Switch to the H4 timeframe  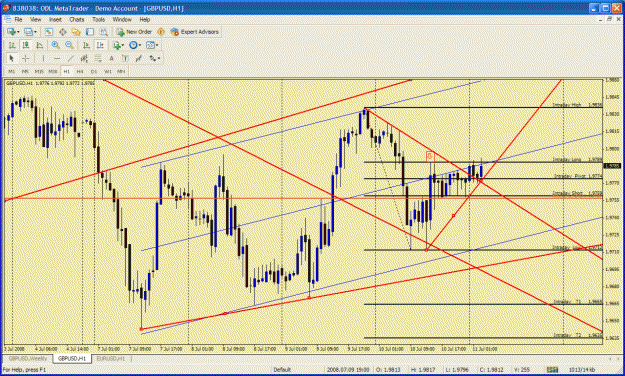click(x=80, y=71)
